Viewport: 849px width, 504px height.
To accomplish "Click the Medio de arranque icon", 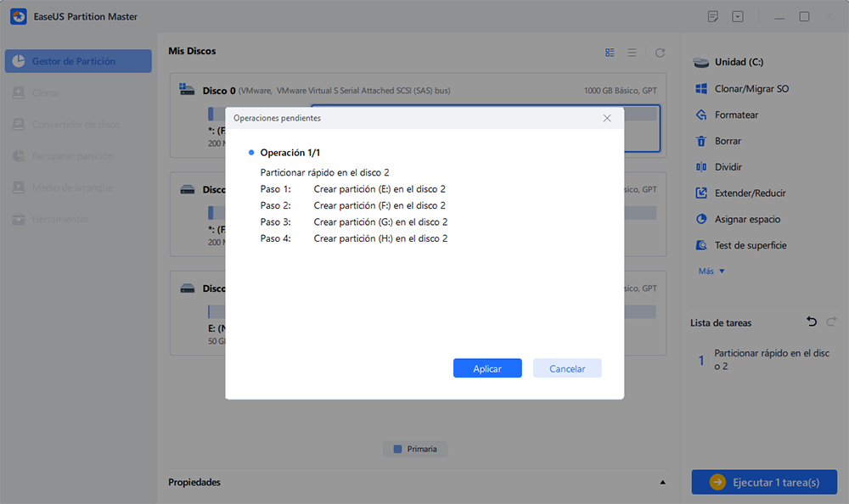I will coord(19,188).
